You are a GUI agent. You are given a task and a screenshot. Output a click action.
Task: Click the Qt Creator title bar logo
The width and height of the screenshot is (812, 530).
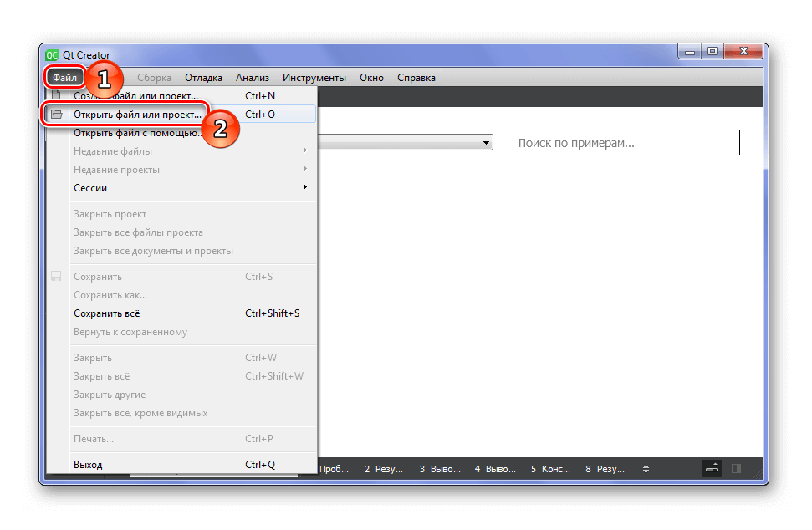click(x=52, y=55)
